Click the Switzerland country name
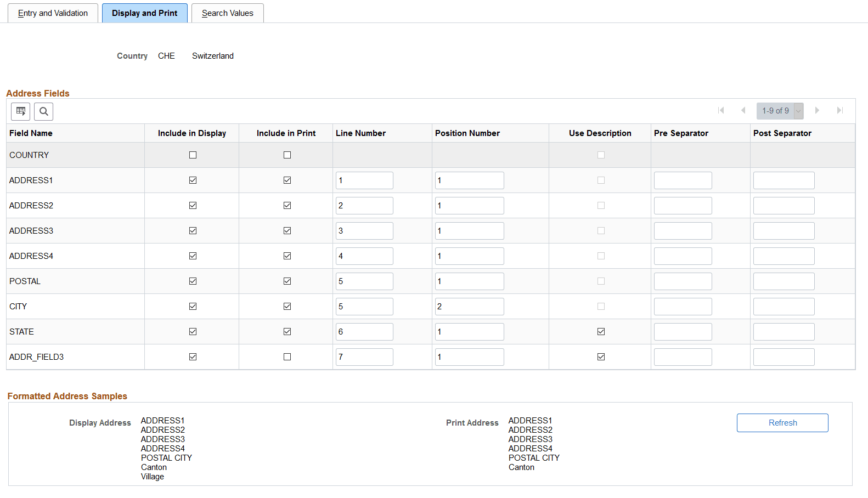 point(213,56)
